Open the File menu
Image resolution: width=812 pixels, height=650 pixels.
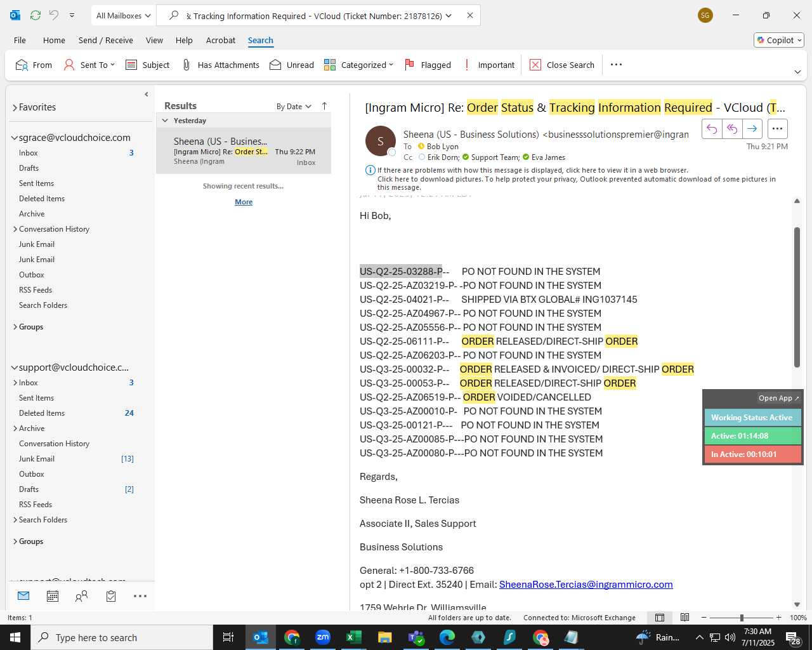[x=20, y=40]
